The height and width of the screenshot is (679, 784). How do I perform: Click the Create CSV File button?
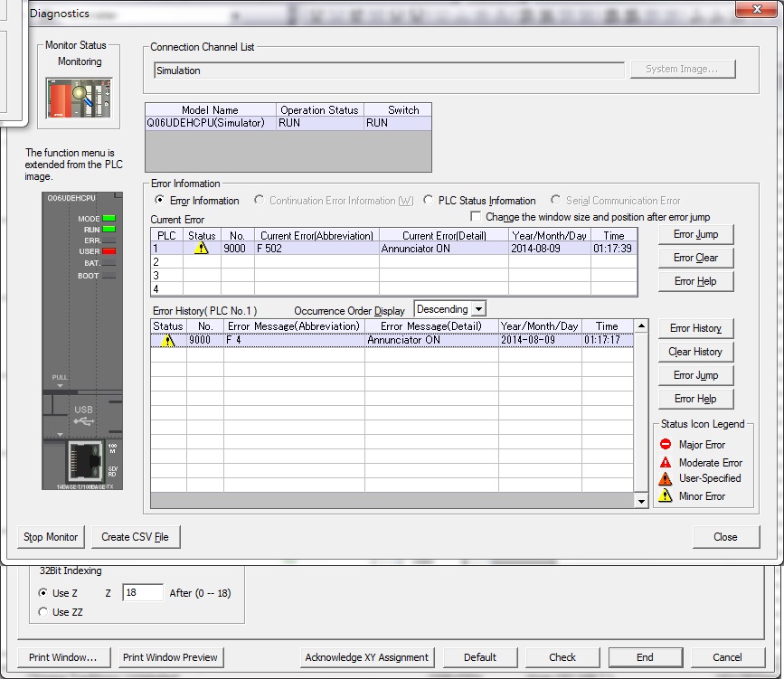(135, 537)
